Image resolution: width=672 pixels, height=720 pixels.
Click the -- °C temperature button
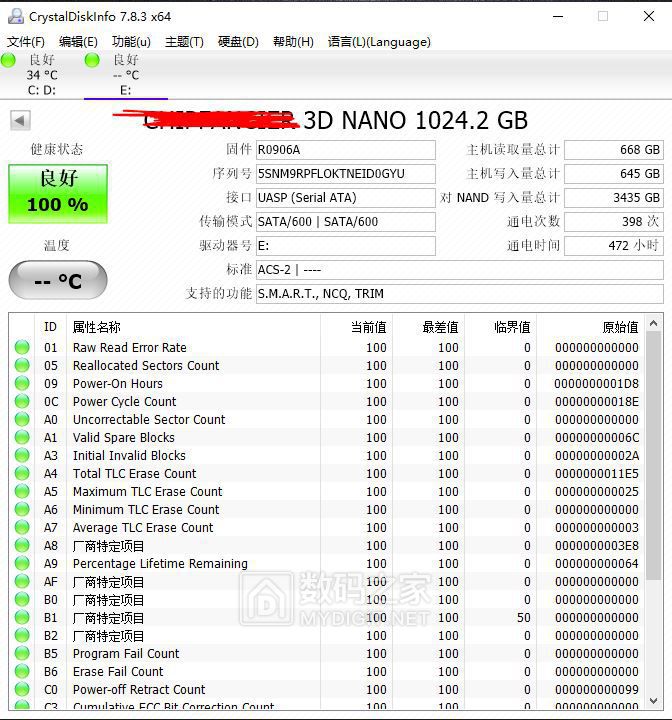coord(58,280)
